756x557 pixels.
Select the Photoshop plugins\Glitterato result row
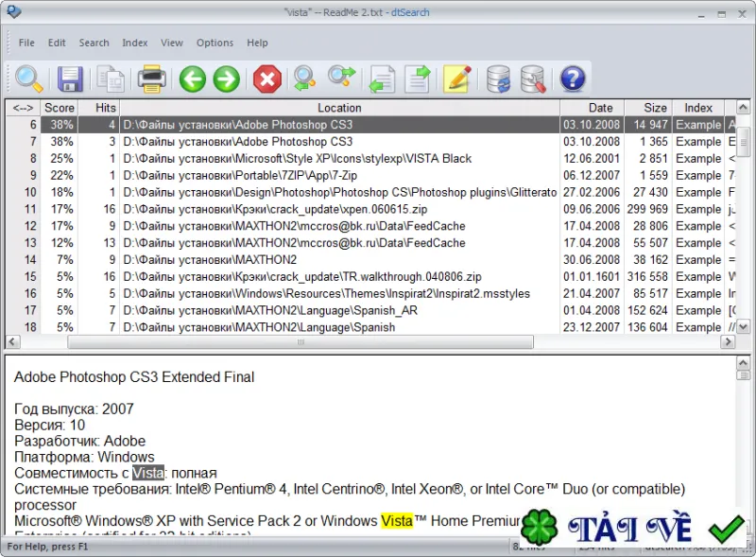370,192
